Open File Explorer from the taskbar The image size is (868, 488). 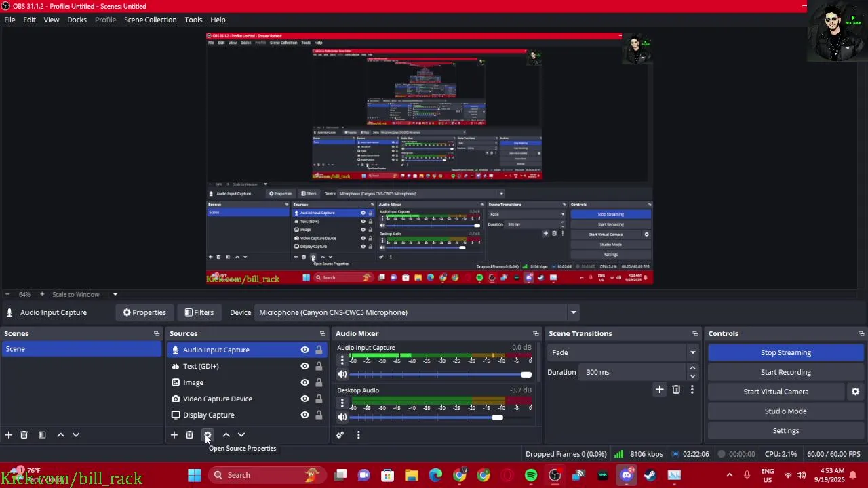pyautogui.click(x=412, y=475)
